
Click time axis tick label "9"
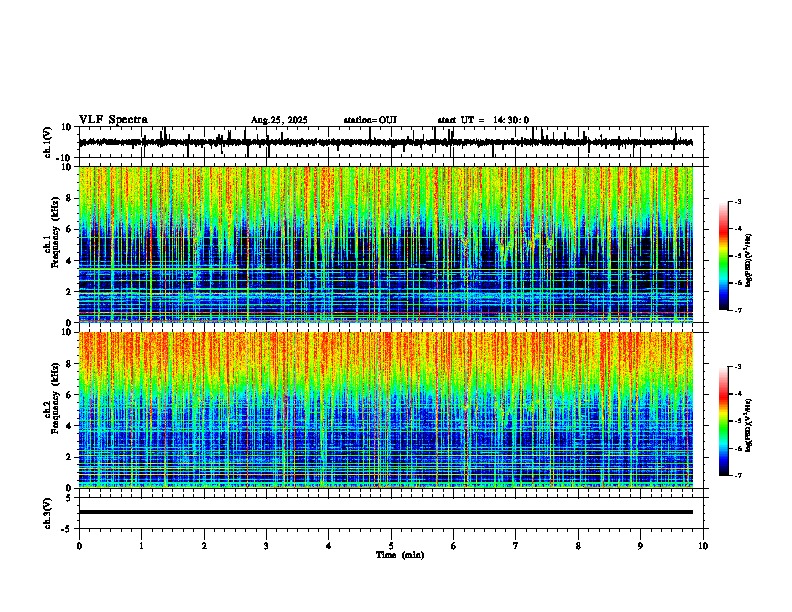[640, 546]
